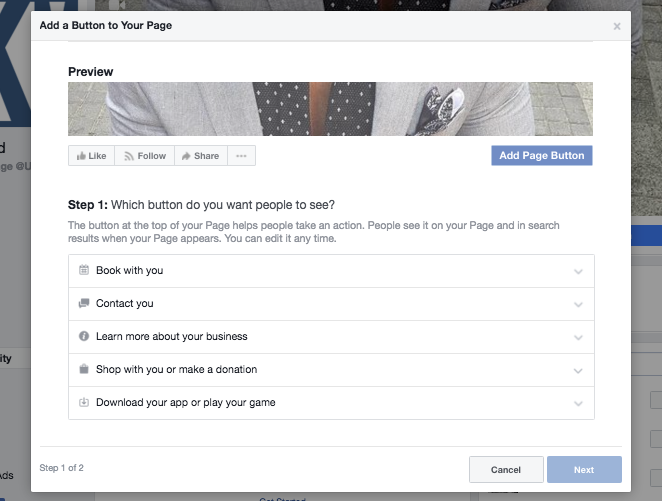Expand the Learn more about your business chevron
The image size is (662, 501).
(578, 337)
